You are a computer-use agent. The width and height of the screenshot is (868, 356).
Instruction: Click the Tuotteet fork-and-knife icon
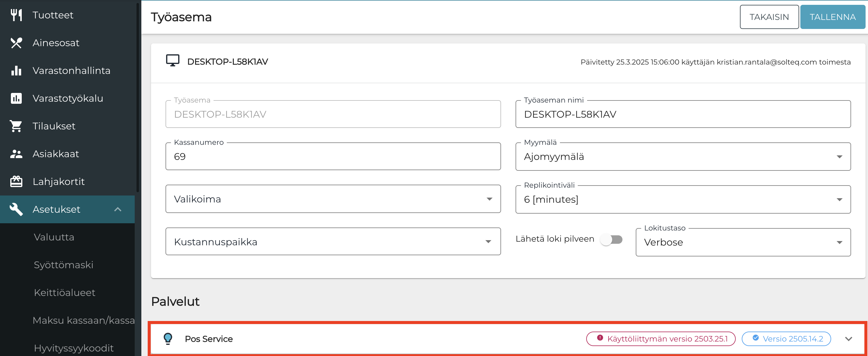16,15
